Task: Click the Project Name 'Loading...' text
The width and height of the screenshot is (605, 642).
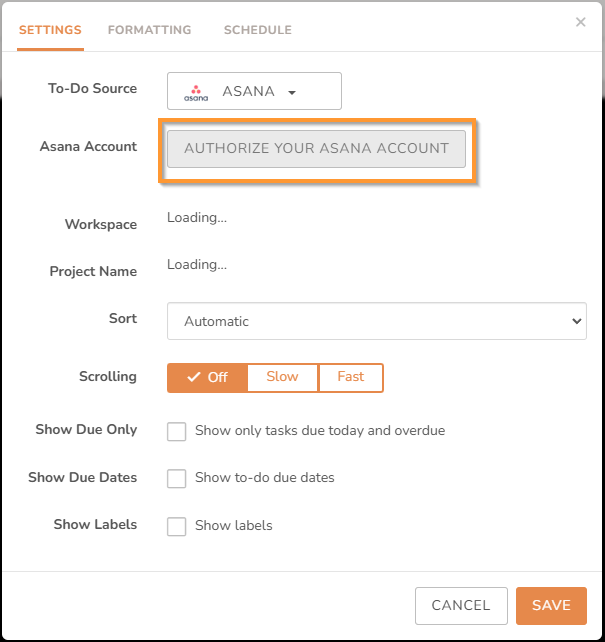Action: click(197, 264)
